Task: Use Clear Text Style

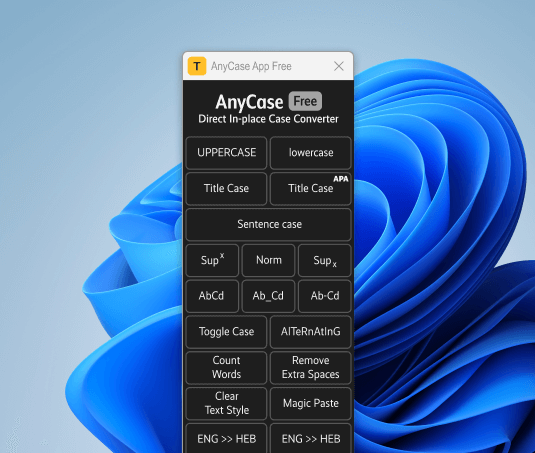Action: tap(226, 404)
